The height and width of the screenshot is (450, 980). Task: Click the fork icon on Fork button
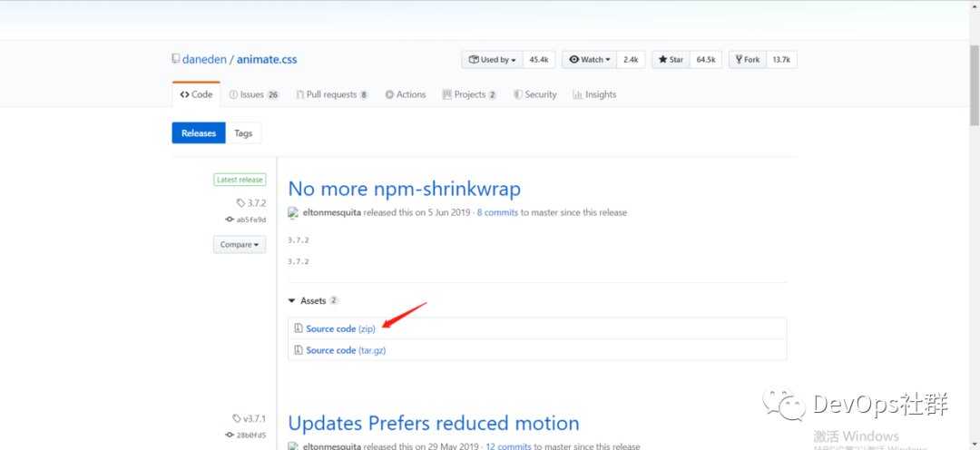click(x=739, y=60)
